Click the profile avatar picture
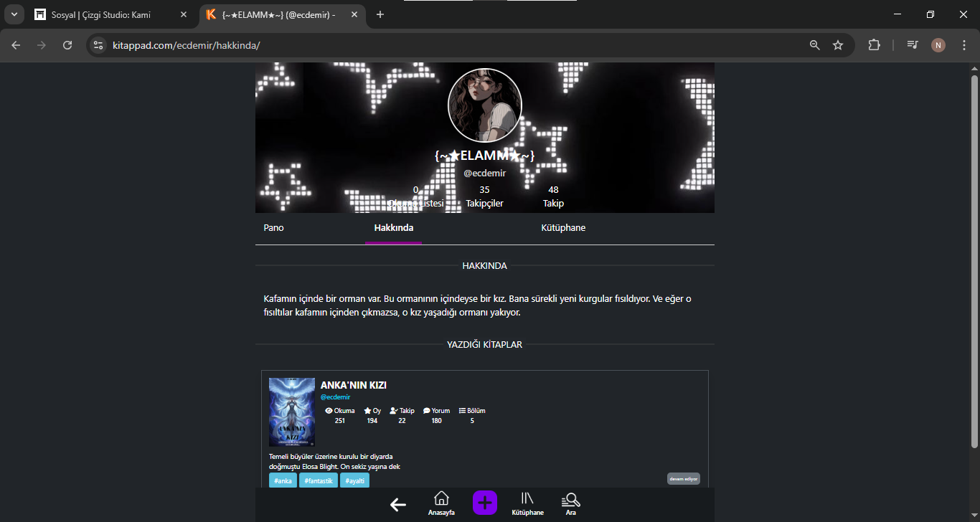This screenshot has height=522, width=980. point(485,105)
